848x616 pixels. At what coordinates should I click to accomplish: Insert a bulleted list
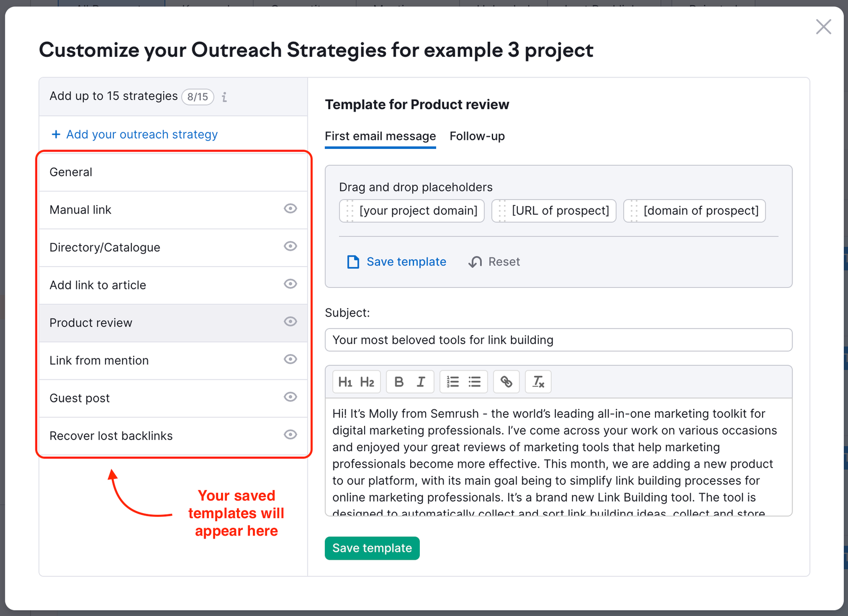click(x=475, y=381)
